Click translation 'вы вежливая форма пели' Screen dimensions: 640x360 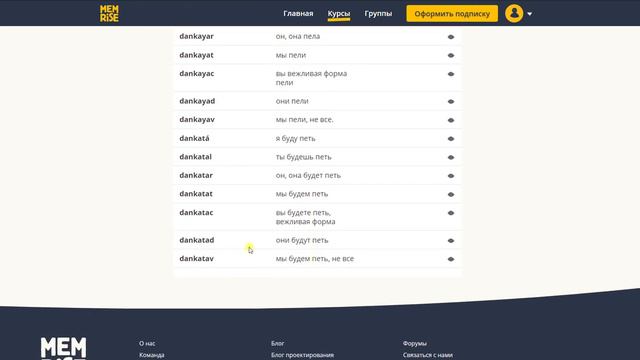pos(311,78)
